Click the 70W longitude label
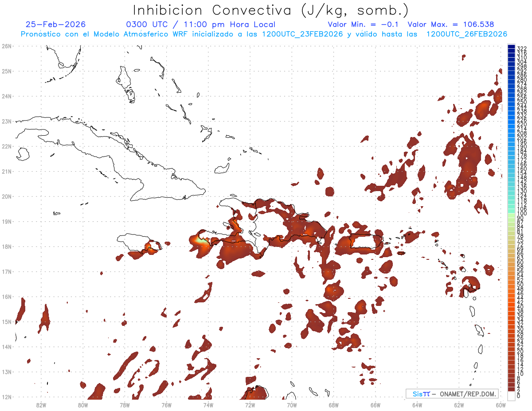Image resolution: width=532 pixels, height=411 pixels. [x=292, y=405]
